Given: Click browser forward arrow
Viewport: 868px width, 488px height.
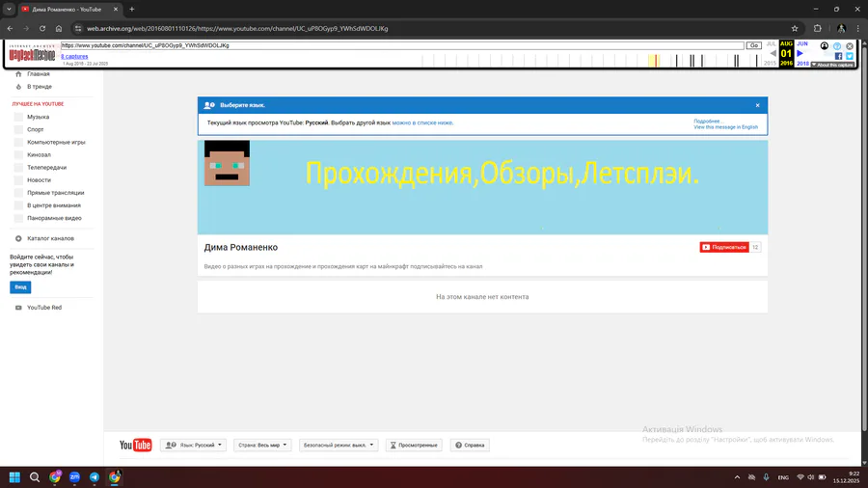Looking at the screenshot, I should (x=26, y=28).
